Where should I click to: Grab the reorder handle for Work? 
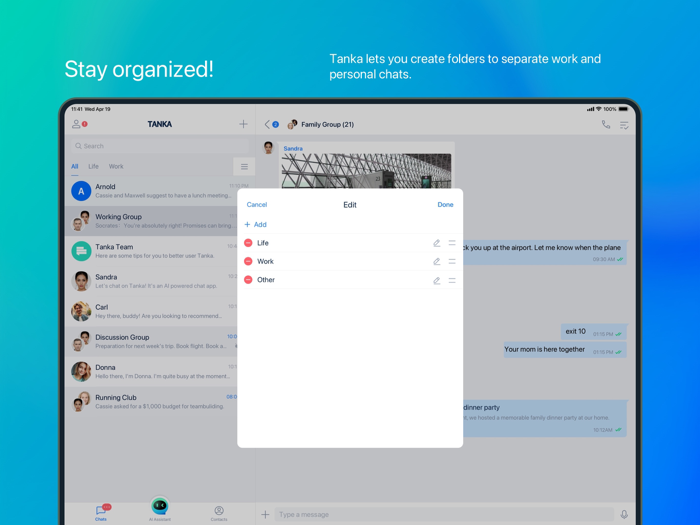pyautogui.click(x=452, y=261)
